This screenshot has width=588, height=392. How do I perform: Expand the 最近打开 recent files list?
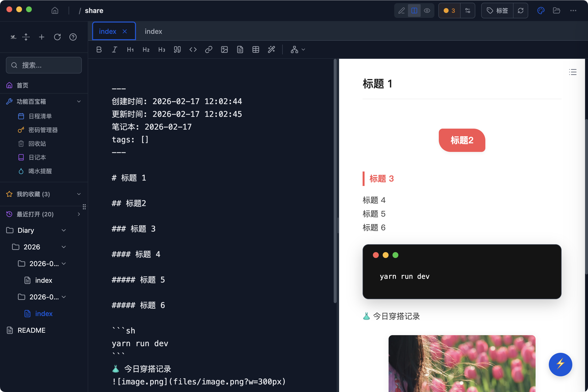(x=79, y=214)
